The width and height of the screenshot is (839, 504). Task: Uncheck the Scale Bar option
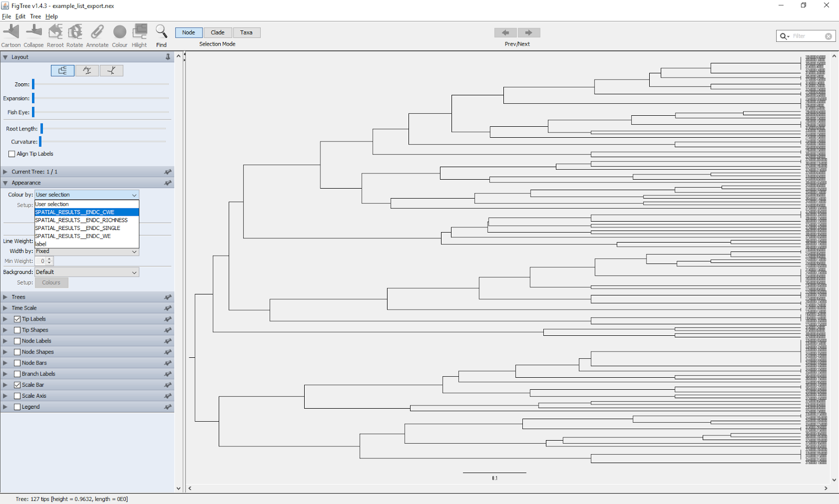pyautogui.click(x=17, y=384)
